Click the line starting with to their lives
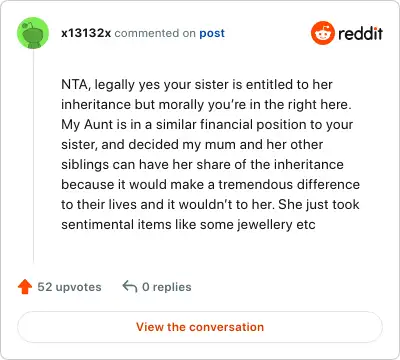This screenshot has width=400, height=360. click(x=210, y=204)
